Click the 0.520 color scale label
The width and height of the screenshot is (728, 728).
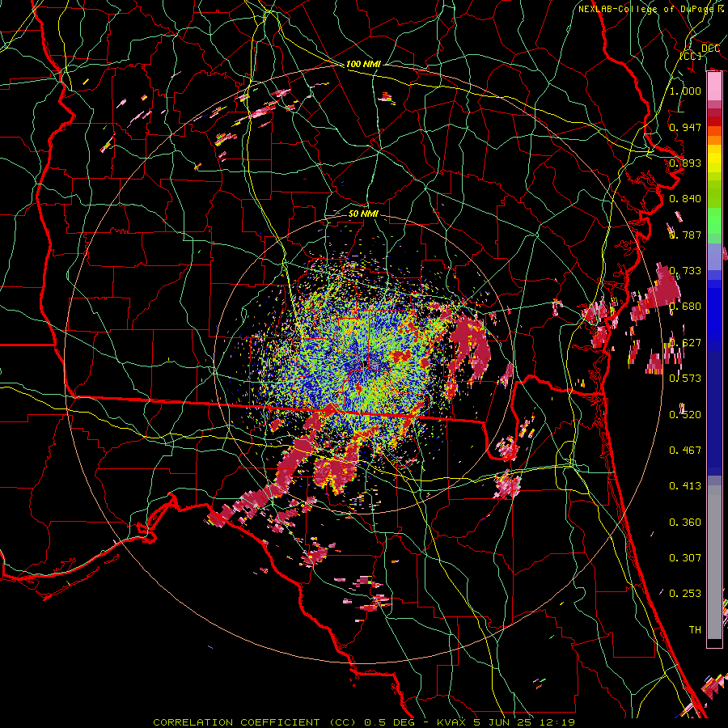coord(685,415)
